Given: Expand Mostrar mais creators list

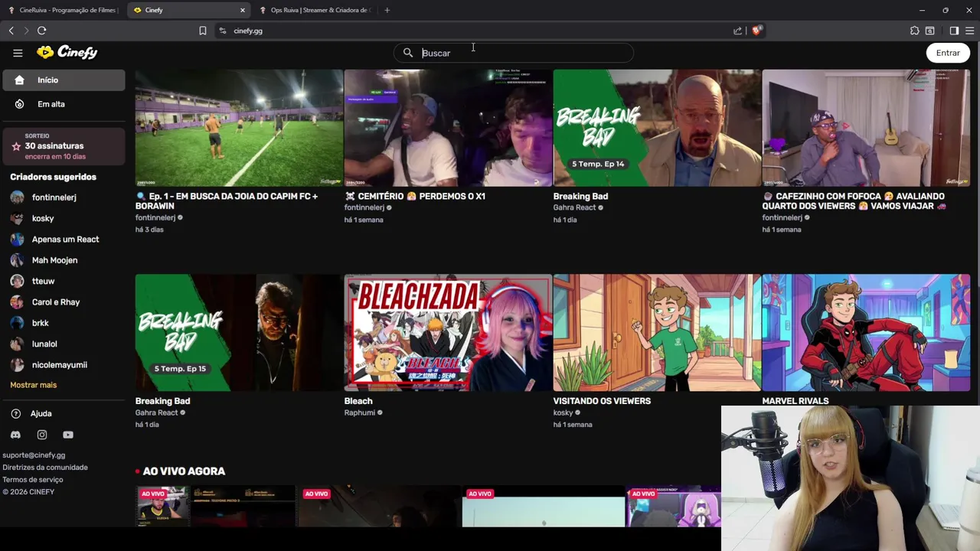Looking at the screenshot, I should (x=34, y=385).
